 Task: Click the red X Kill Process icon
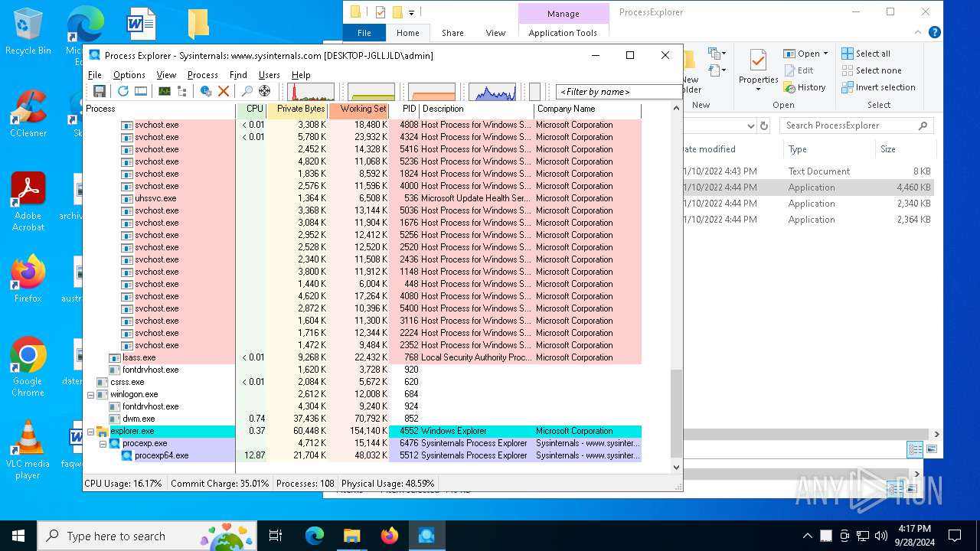pos(224,91)
